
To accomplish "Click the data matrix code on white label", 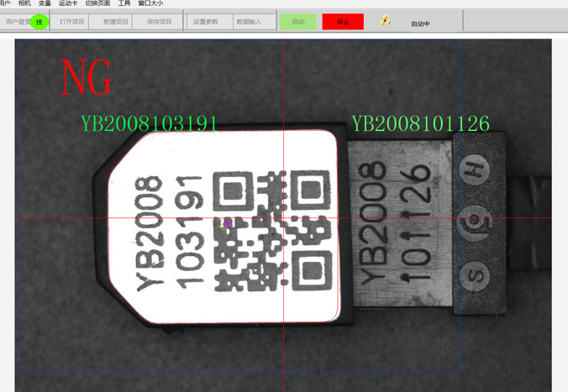I will [272, 231].
